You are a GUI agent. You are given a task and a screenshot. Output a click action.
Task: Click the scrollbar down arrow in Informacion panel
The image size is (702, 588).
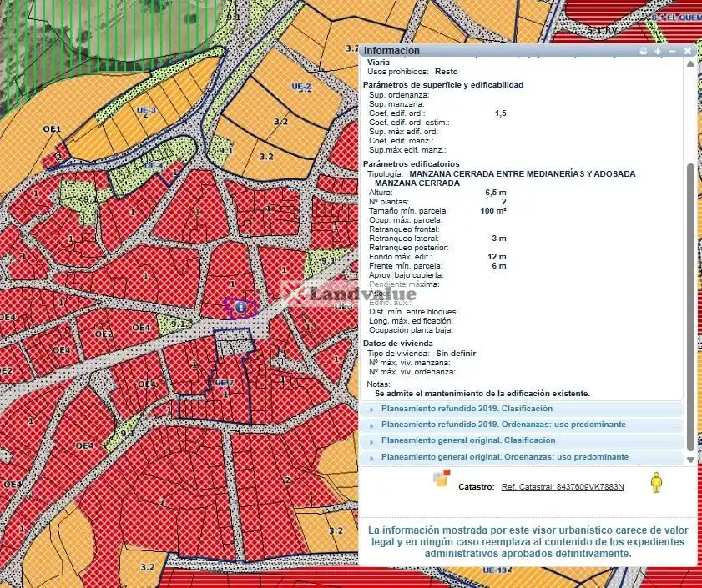(x=690, y=460)
